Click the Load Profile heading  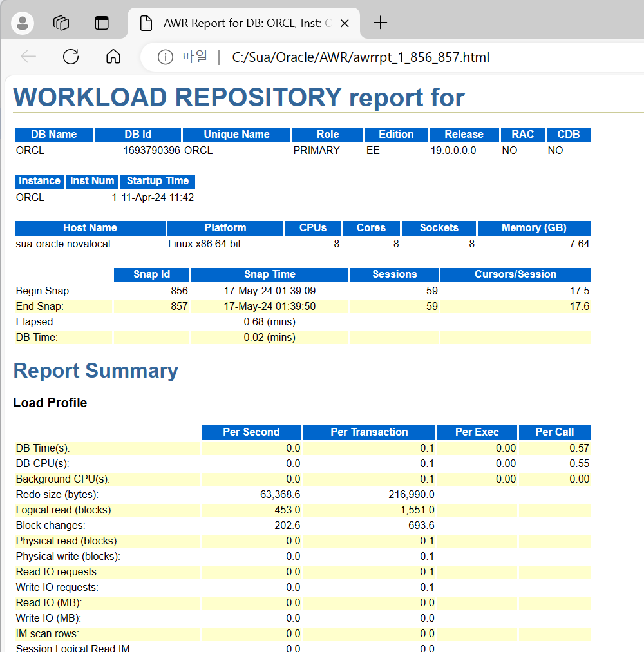pyautogui.click(x=50, y=403)
